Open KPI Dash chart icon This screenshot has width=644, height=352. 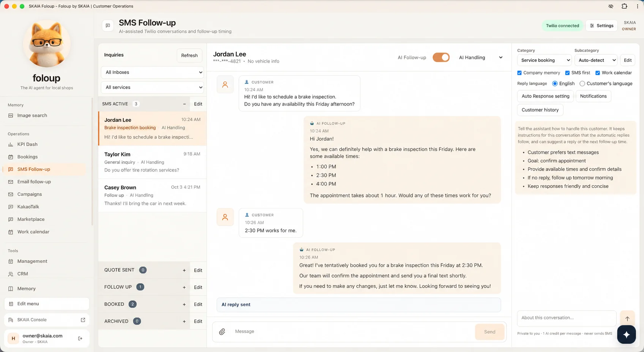[x=11, y=144]
